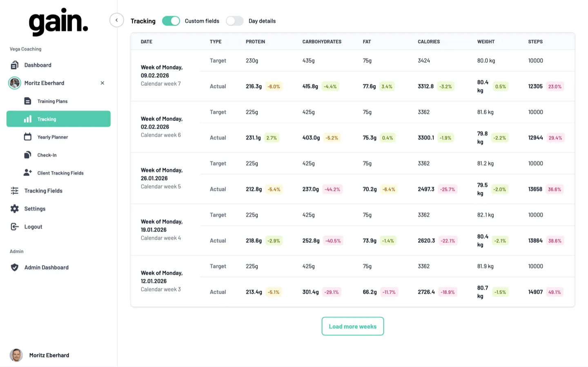Screen dimensions: 588x367
Task: Open the Dashboard menu entry
Action: pyautogui.click(x=38, y=65)
